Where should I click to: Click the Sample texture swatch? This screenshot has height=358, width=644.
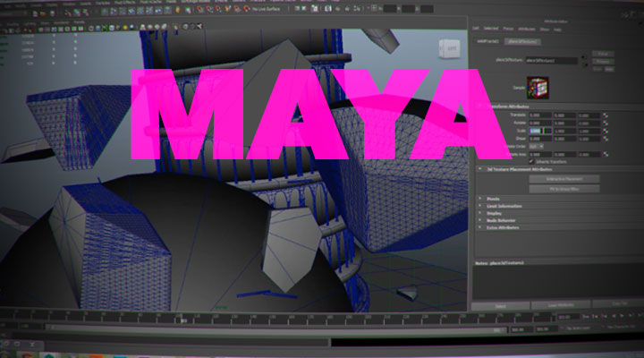(x=538, y=88)
